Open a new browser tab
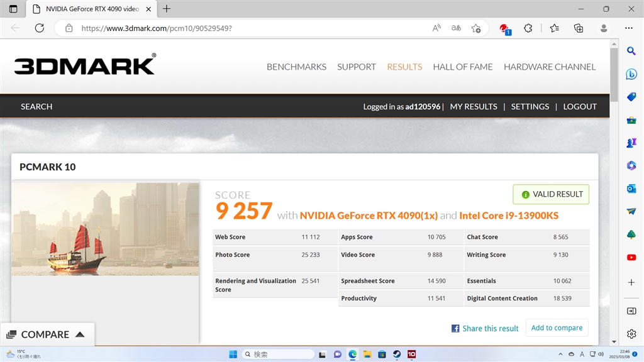644x362 pixels. pos(166,9)
